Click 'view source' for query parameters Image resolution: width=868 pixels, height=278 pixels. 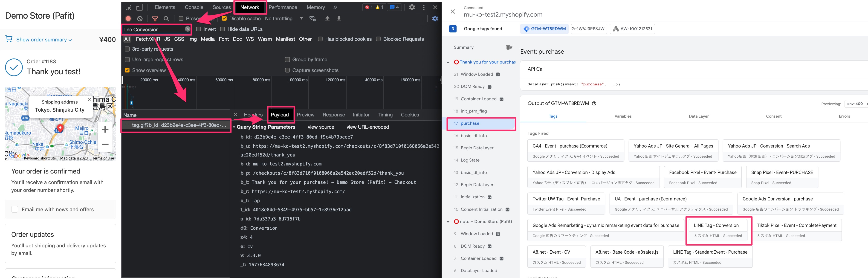pyautogui.click(x=321, y=127)
